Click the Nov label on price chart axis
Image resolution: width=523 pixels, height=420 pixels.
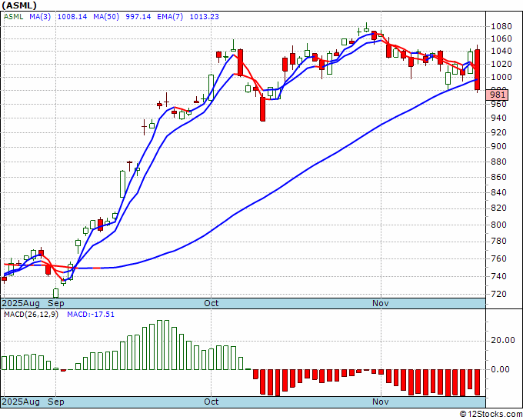tap(381, 303)
